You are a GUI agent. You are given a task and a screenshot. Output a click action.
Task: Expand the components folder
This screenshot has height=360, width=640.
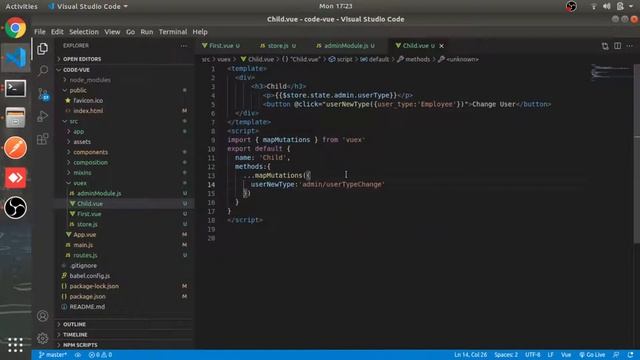pos(124,152)
